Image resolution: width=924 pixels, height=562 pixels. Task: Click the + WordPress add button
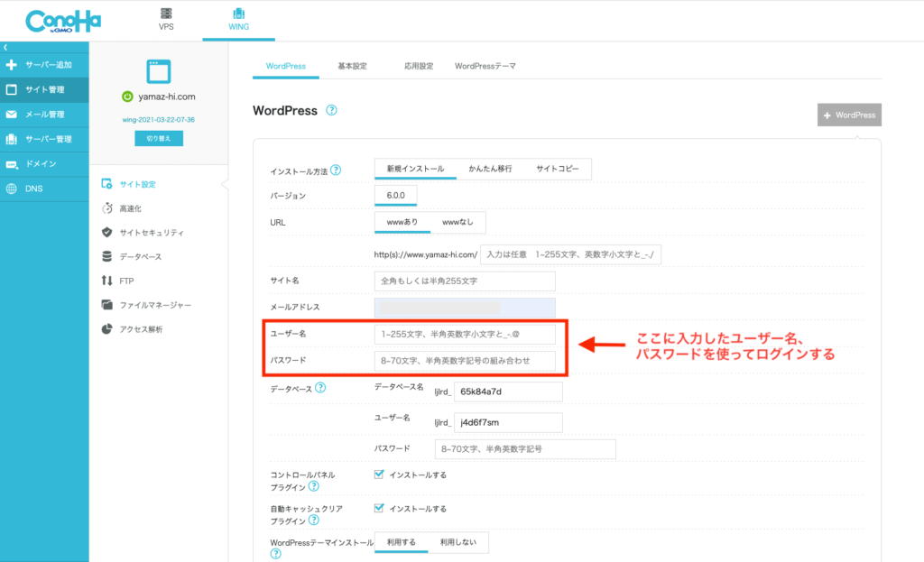(x=849, y=115)
